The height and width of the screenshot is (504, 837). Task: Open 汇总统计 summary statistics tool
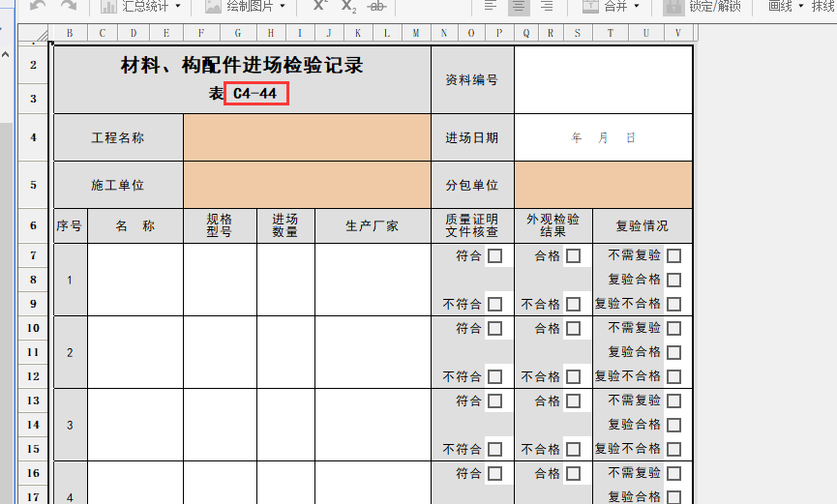[135, 6]
